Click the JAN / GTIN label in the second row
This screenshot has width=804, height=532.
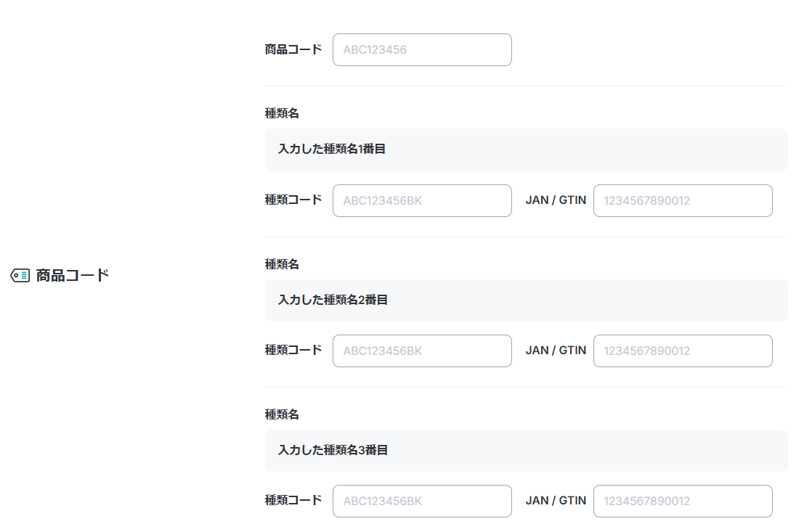[x=556, y=351]
